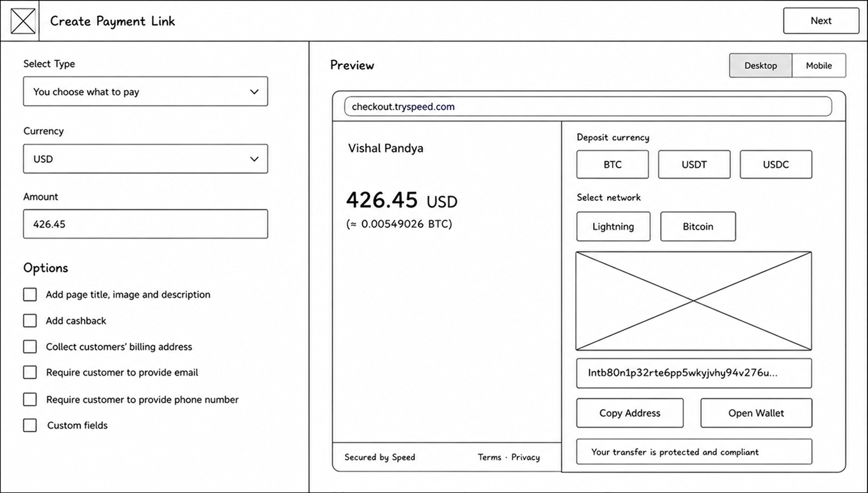Open the Privacy link
The width and height of the screenshot is (868, 493).
click(x=525, y=457)
